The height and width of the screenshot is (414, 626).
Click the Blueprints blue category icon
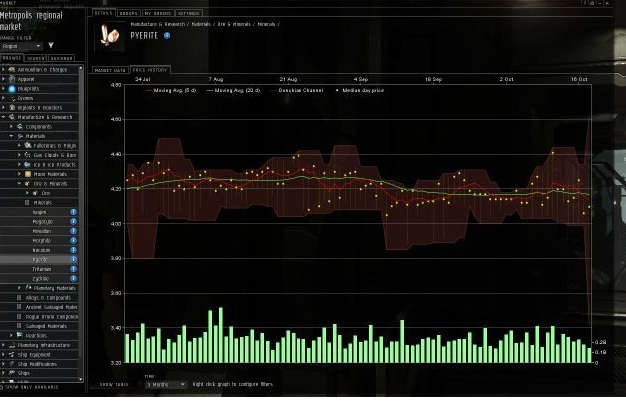click(x=12, y=89)
